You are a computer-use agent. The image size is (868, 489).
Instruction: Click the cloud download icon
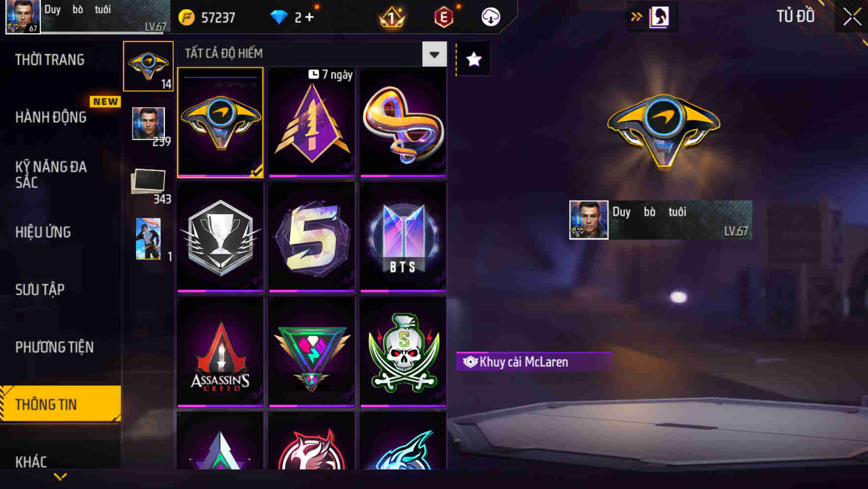tap(490, 17)
